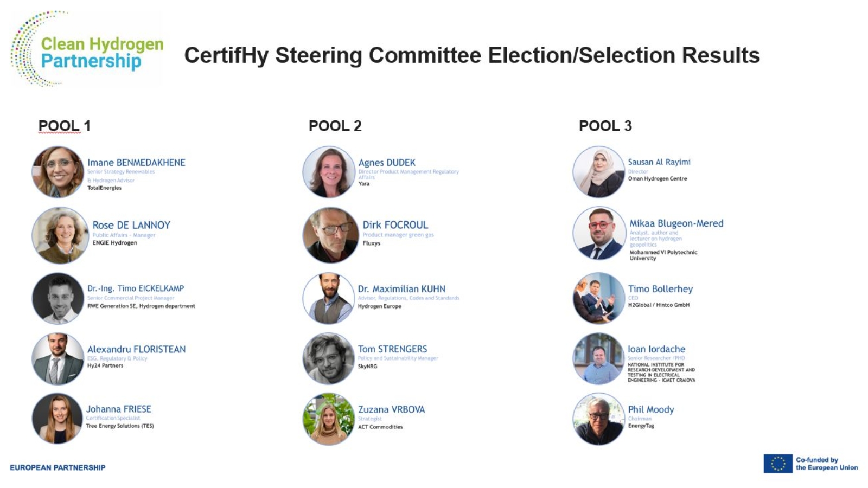Select Phil Moody's profile photo
This screenshot has width=868, height=488.
tap(599, 419)
